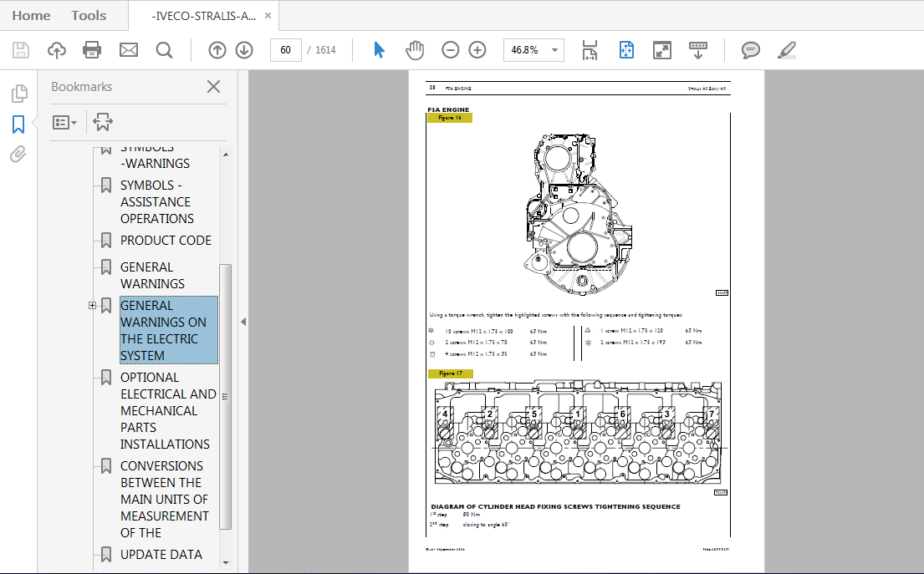Open page thumbnails panel icon
924x574 pixels.
[19, 93]
